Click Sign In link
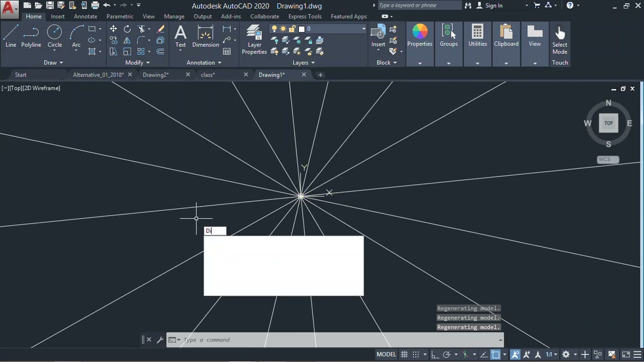Viewport: 644px width, 362px height. 494,6
